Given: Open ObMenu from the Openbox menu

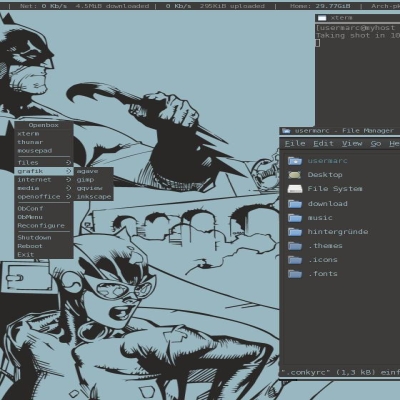Looking at the screenshot, I should point(43,217).
